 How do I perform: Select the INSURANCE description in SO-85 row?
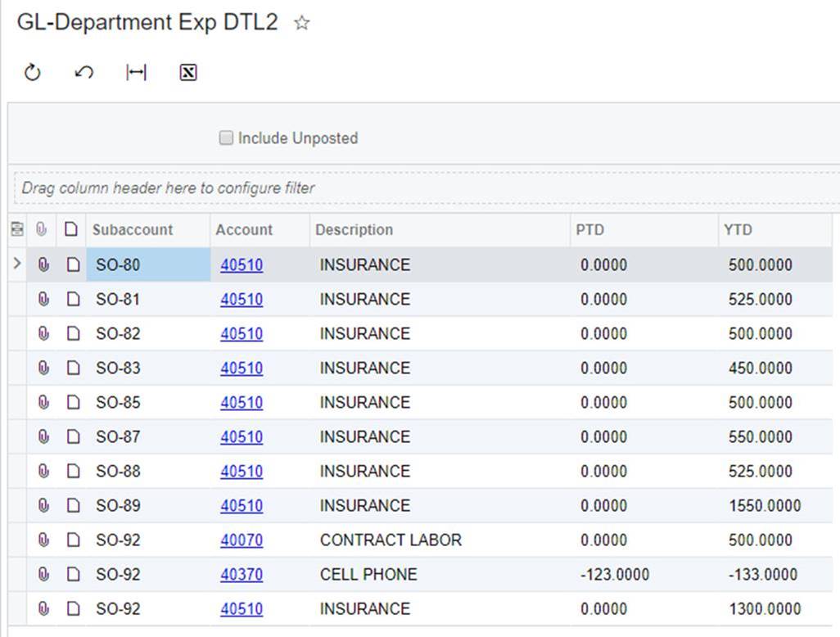click(440, 402)
